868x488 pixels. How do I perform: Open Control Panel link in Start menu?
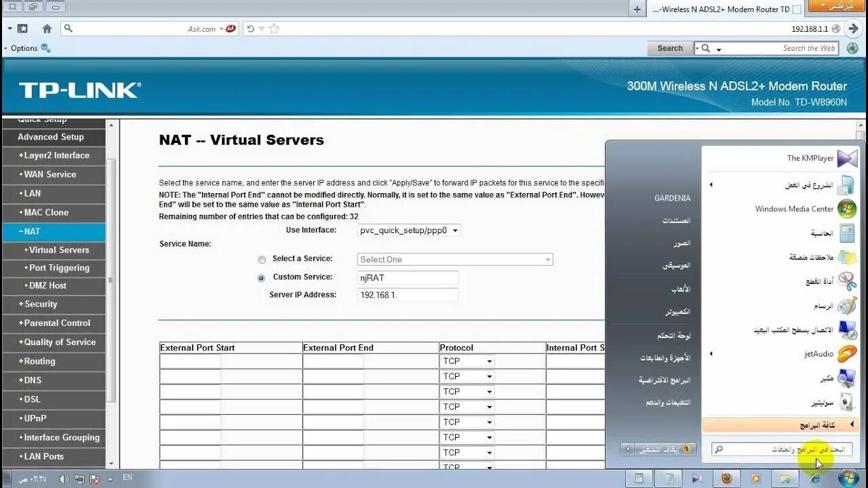[x=674, y=335]
